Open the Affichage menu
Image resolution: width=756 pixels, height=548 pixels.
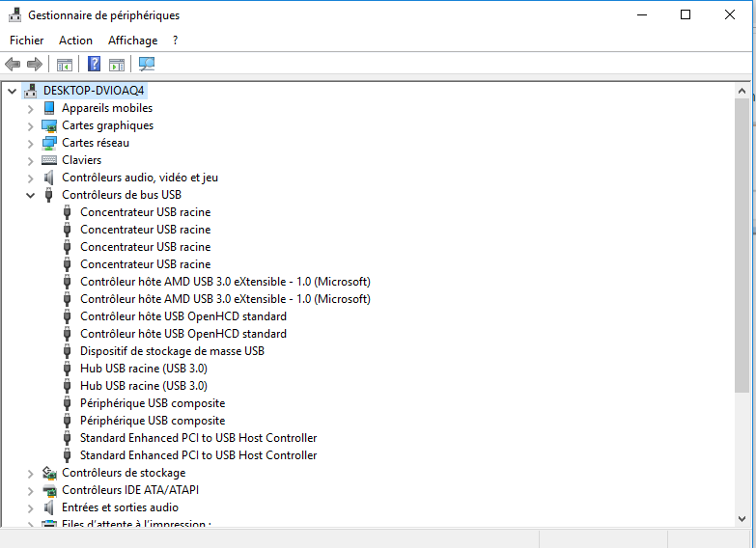click(132, 41)
